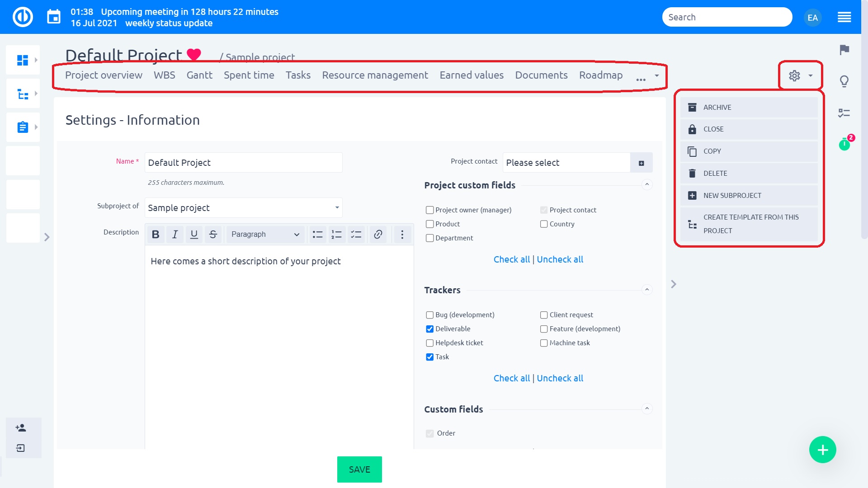This screenshot has height=488, width=868.
Task: Click Uncheck all under Trackers
Action: click(x=560, y=378)
